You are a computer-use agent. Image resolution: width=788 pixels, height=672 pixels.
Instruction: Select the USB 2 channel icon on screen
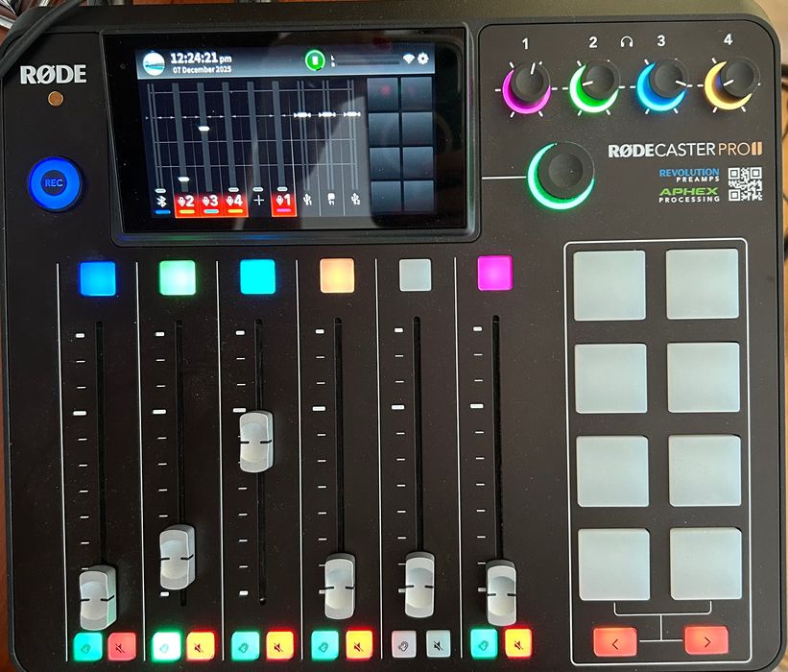[355, 199]
